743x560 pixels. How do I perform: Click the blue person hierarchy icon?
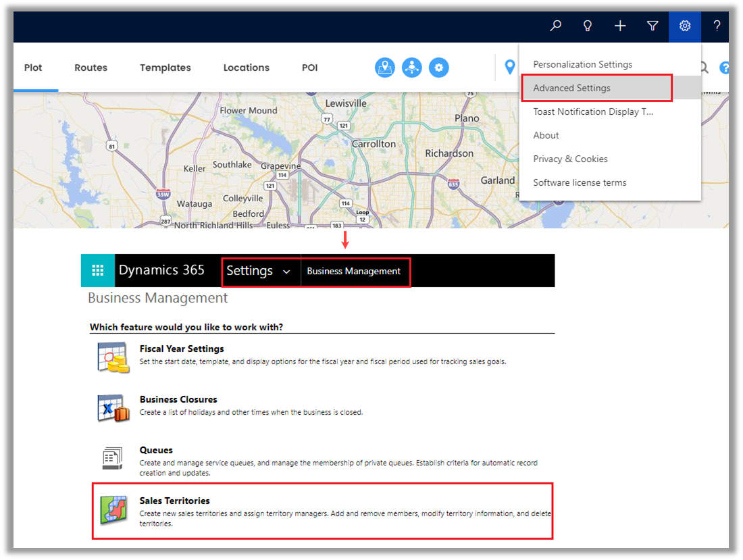pyautogui.click(x=412, y=68)
